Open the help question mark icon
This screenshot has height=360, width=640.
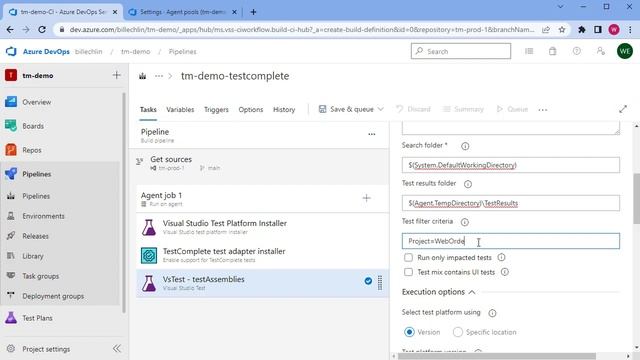[576, 51]
